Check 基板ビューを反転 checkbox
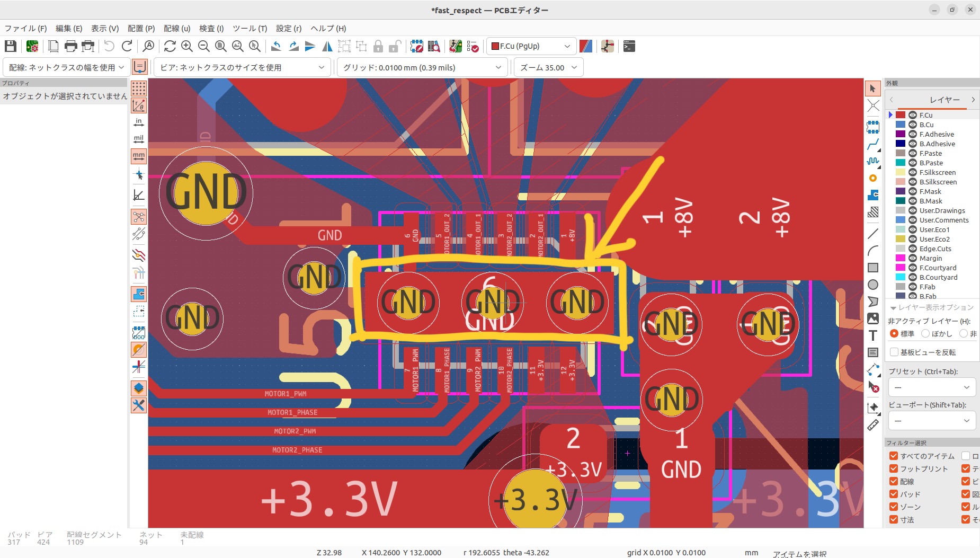The image size is (980, 558). pos(894,352)
